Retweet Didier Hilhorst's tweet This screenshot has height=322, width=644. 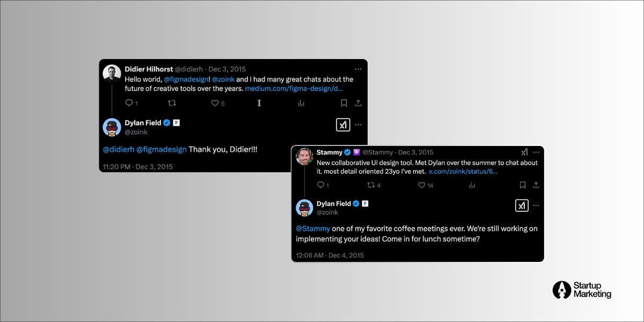172,103
